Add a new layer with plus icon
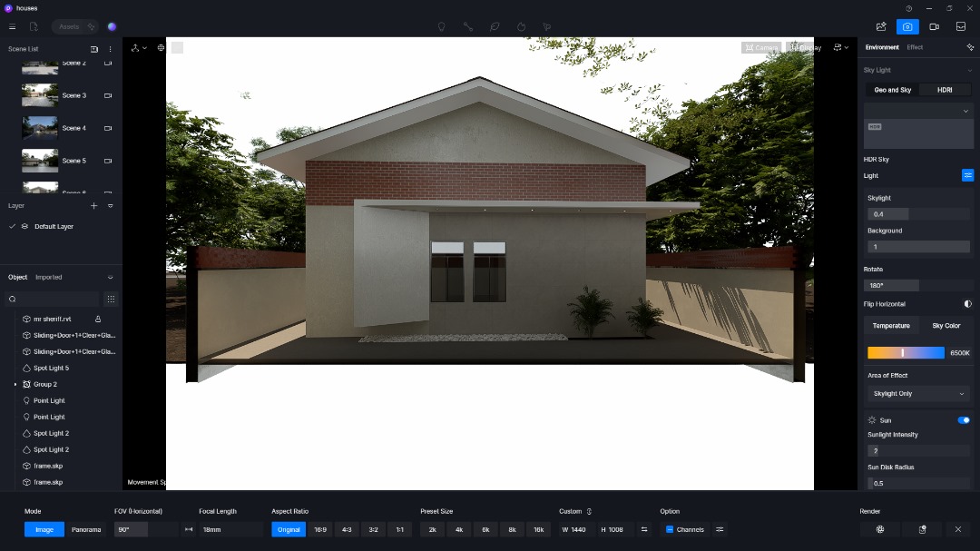 pyautogui.click(x=93, y=206)
